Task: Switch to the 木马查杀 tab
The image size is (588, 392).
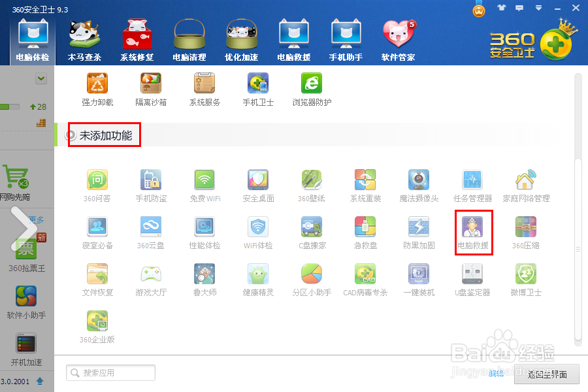Action: [84, 41]
